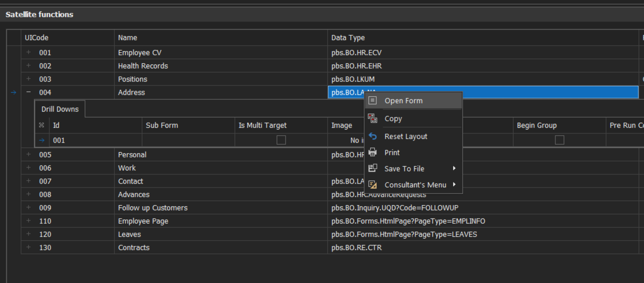Choose Open Form from context menu

(x=413, y=101)
